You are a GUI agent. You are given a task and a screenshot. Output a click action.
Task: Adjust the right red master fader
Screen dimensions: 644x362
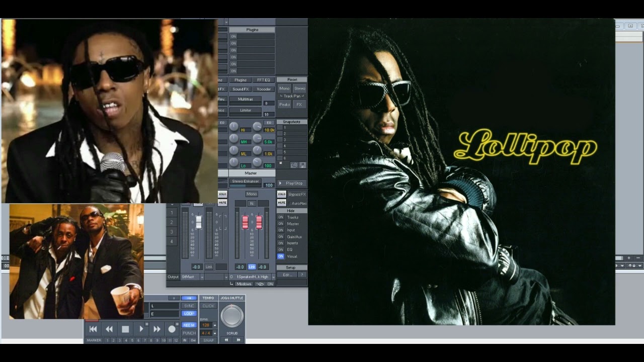pyautogui.click(x=259, y=222)
